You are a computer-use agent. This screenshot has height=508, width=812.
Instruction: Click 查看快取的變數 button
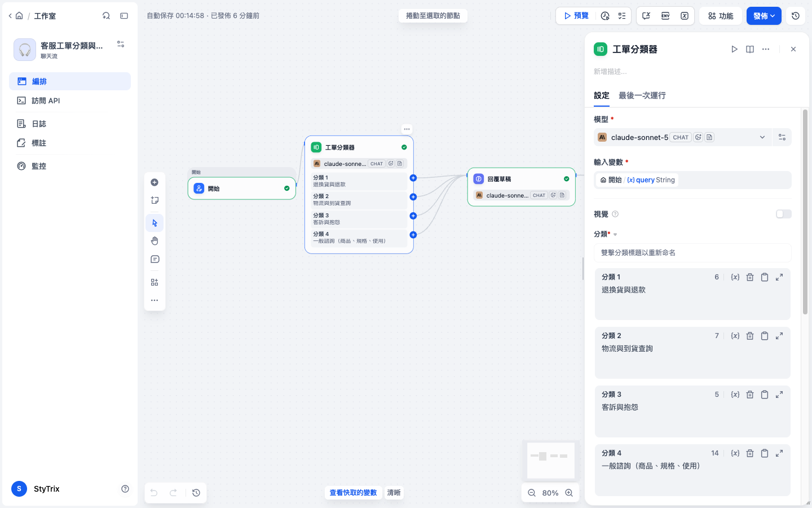(x=353, y=493)
